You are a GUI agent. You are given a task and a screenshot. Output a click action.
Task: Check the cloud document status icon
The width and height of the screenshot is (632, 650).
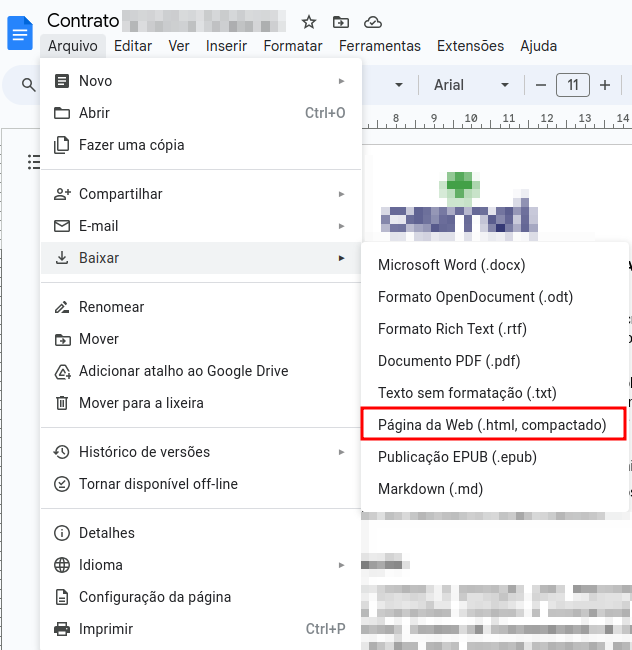click(x=373, y=22)
